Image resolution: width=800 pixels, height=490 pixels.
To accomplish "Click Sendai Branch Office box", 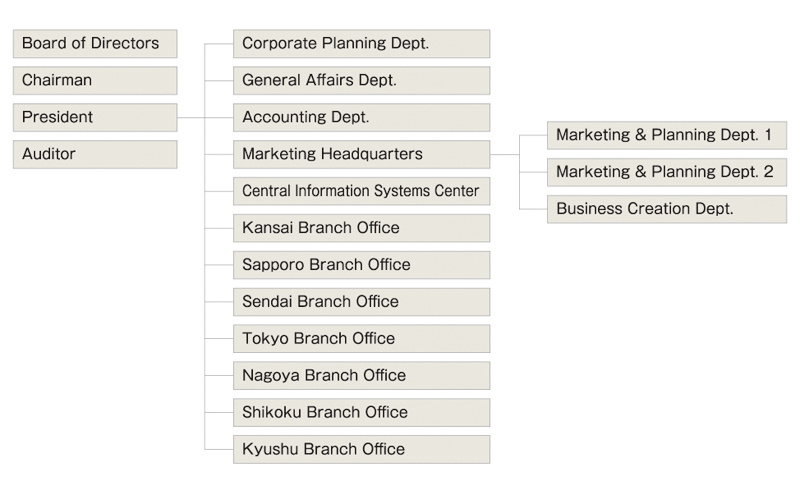I will coord(362,302).
